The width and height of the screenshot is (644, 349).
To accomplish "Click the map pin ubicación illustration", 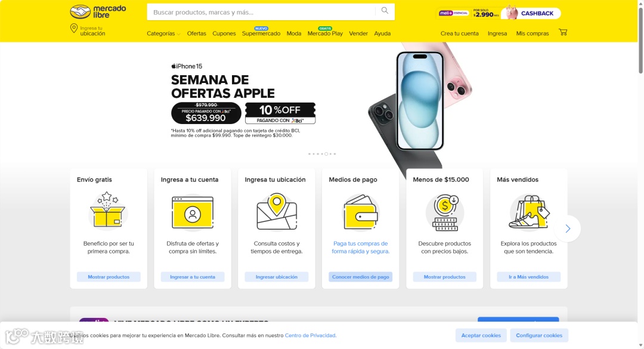I will [277, 211].
